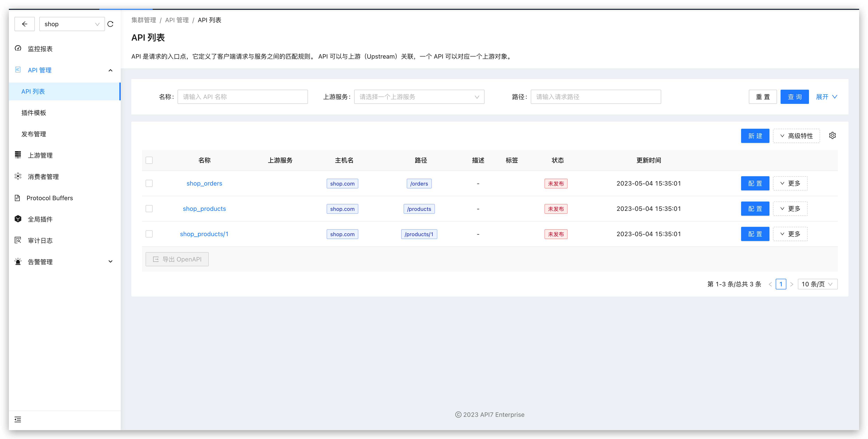Click the monitoring dashboard icon 监控报表
This screenshot has height=439, width=868.
click(18, 49)
